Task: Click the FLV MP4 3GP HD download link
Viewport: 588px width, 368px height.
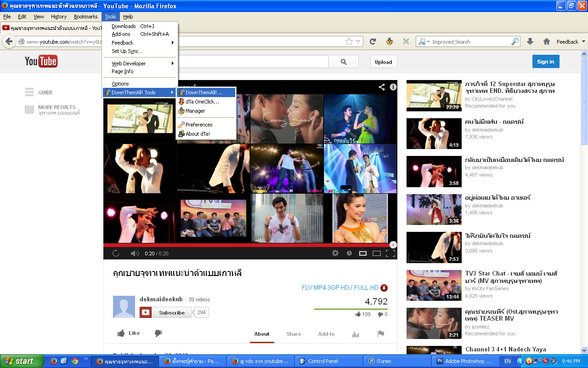Action: point(340,287)
